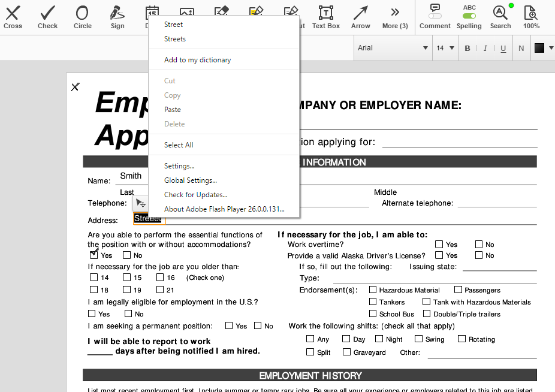Screen dimensions: 555x392
Task: Check the Graveyard shift box
Action: click(x=347, y=352)
